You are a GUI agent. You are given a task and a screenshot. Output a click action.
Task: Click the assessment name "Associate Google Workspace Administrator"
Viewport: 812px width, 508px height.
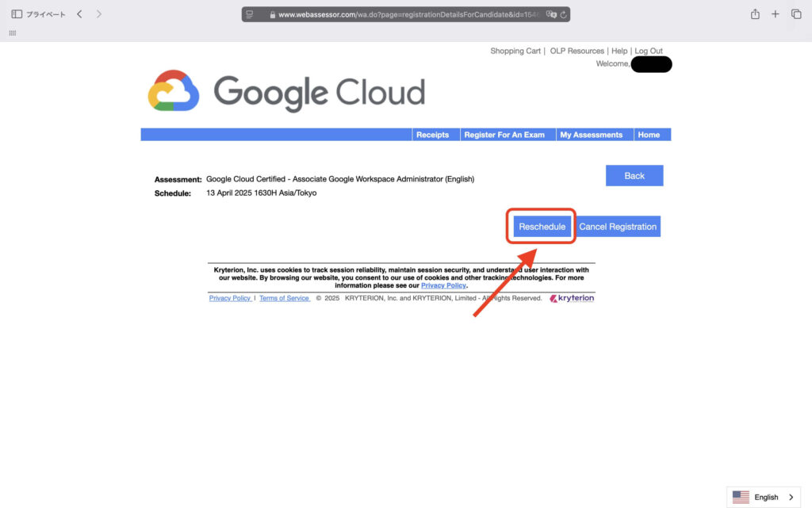368,179
